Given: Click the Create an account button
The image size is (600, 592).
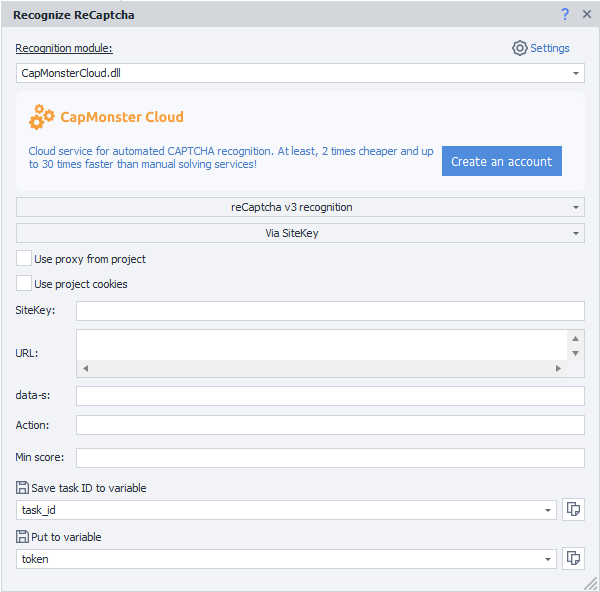Looking at the screenshot, I should 501,161.
